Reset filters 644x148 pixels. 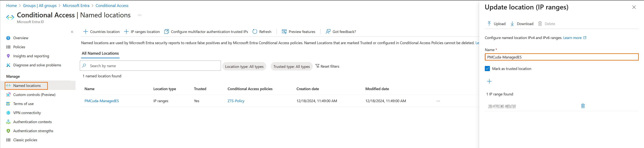tap(327, 66)
